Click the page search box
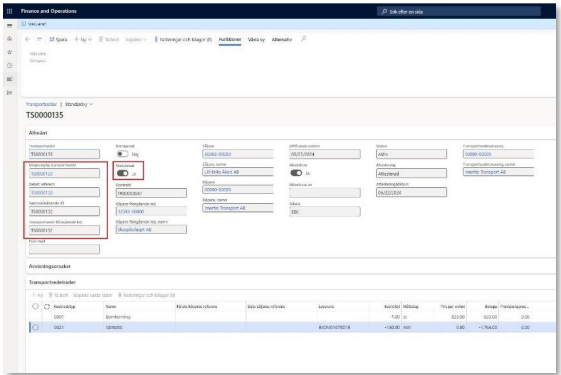Screen dimensions: 561x375 459,11
